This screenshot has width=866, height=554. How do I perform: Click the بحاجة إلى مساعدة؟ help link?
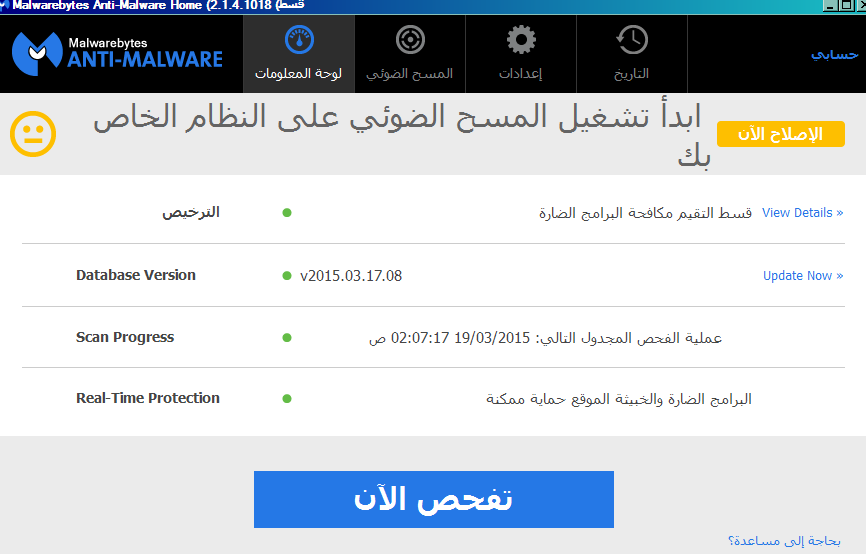pyautogui.click(x=784, y=541)
